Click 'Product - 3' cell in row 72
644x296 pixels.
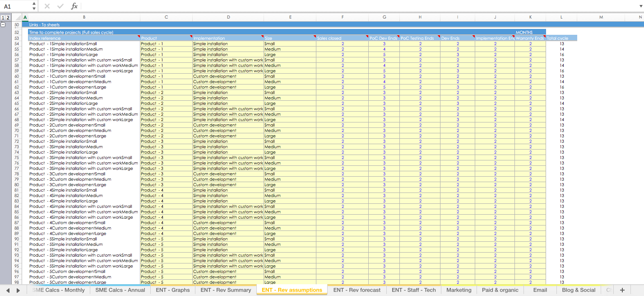166,141
